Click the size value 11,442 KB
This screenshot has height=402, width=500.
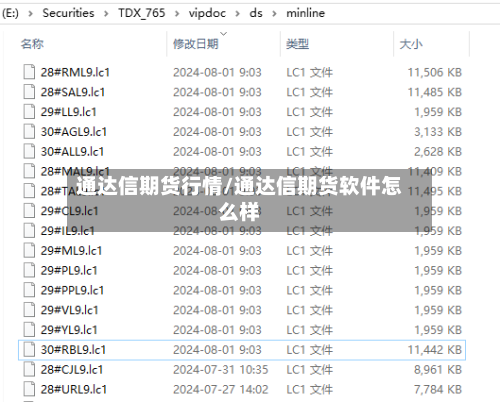point(435,350)
